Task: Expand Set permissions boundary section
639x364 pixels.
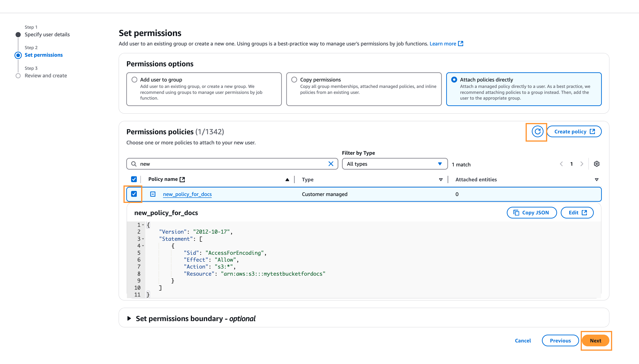Action: tap(129, 318)
